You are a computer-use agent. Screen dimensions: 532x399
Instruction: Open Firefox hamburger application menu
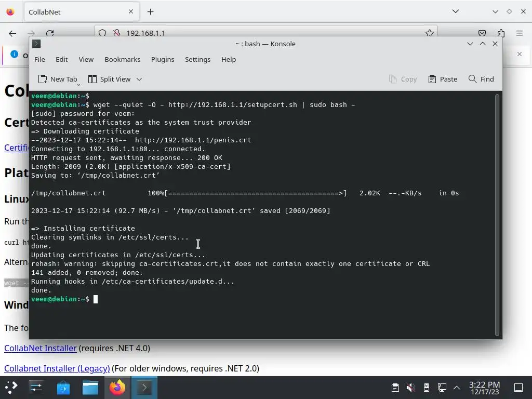tap(520, 33)
